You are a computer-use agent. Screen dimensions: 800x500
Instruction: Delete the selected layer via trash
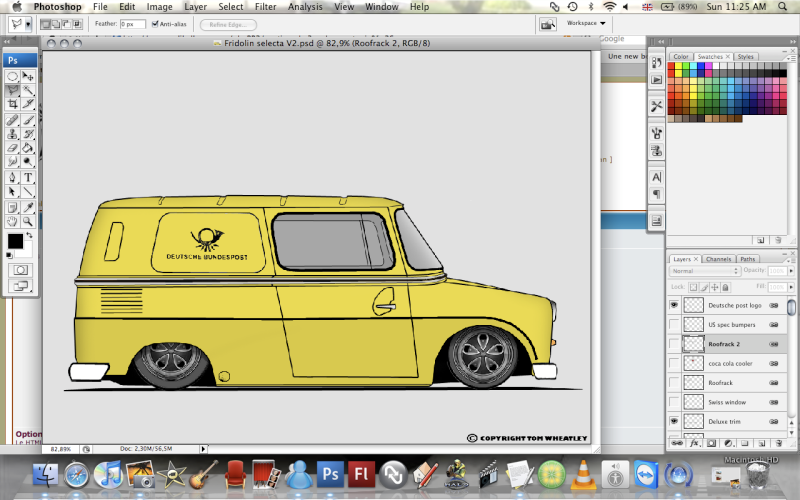tap(779, 443)
